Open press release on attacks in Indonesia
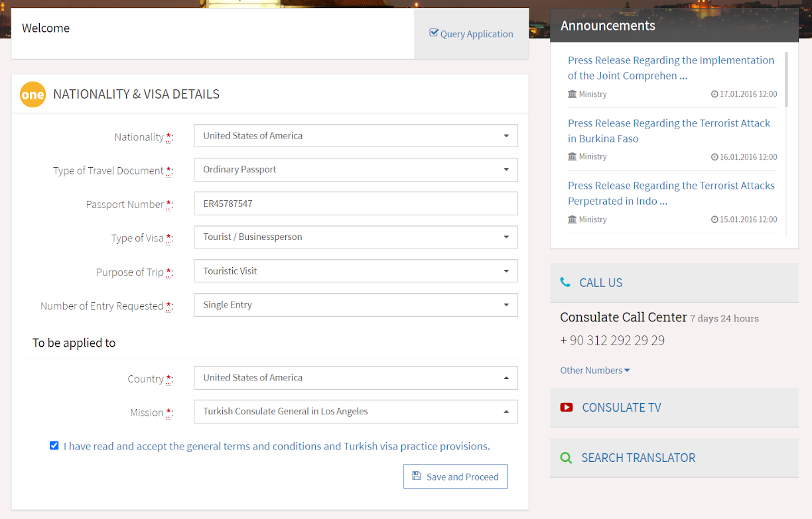Viewport: 812px width, 519px height. tap(671, 194)
